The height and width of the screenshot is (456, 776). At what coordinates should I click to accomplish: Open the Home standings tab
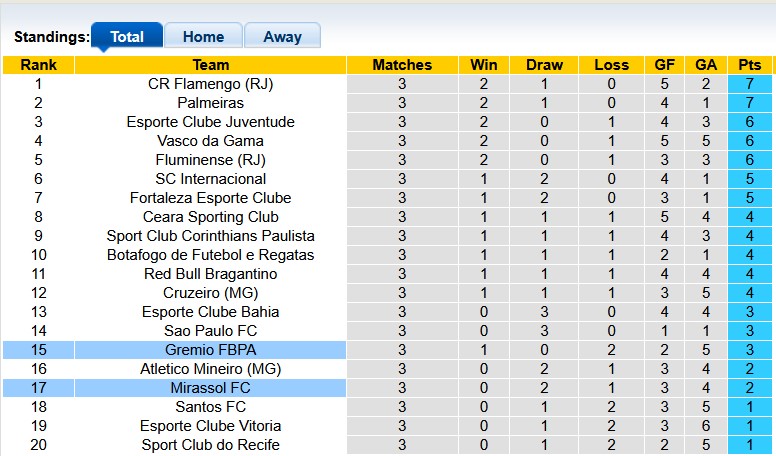pyautogui.click(x=203, y=37)
